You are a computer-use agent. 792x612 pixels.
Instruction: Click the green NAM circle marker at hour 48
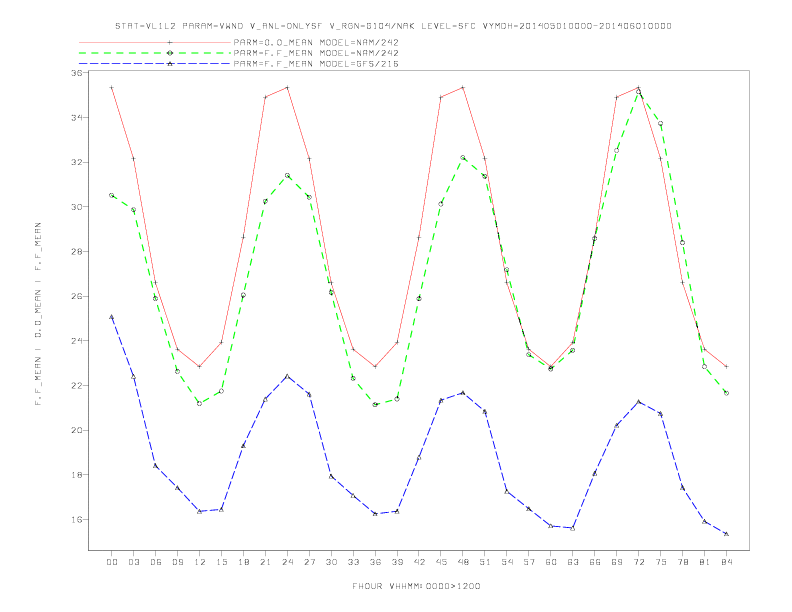(463, 158)
